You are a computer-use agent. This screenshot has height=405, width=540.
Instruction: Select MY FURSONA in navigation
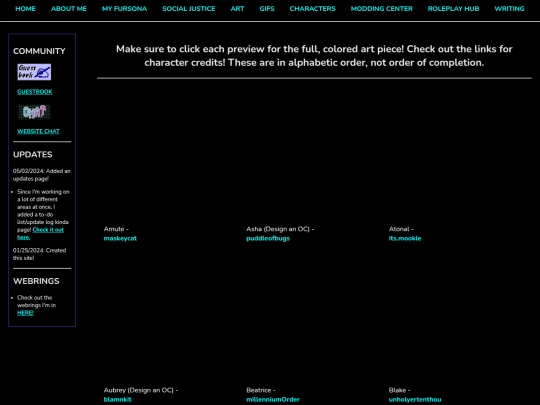pyautogui.click(x=125, y=9)
